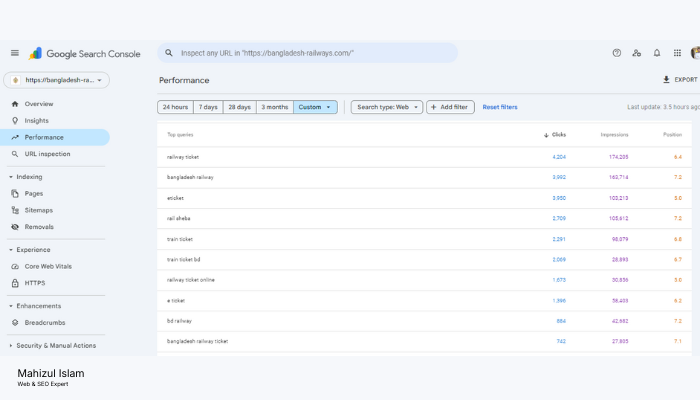The width and height of the screenshot is (700, 400).
Task: Select the 'train ticket bd' query row
Action: 424,259
